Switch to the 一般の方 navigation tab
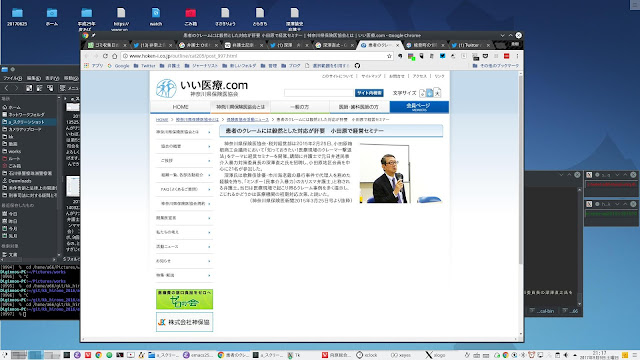 (300, 107)
